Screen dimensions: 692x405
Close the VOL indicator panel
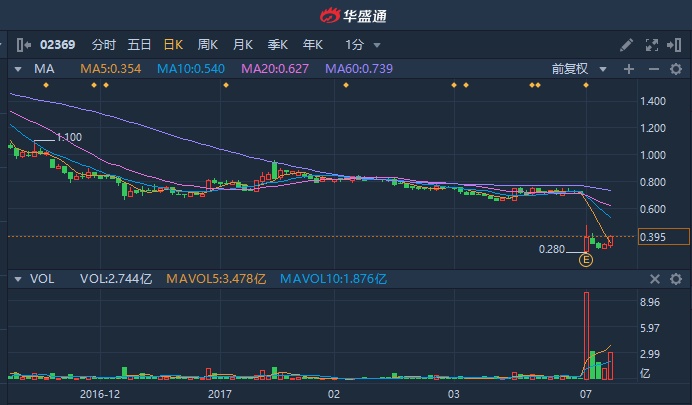655,279
